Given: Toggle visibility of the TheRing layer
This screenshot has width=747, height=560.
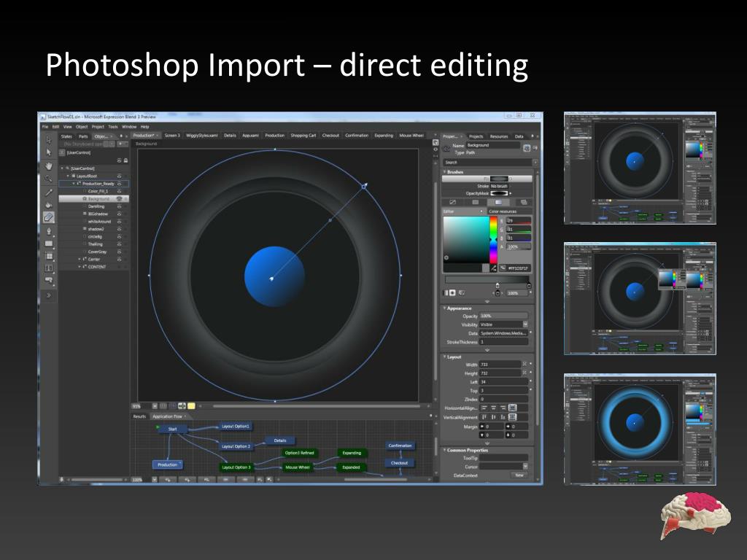Looking at the screenshot, I should pos(120,244).
